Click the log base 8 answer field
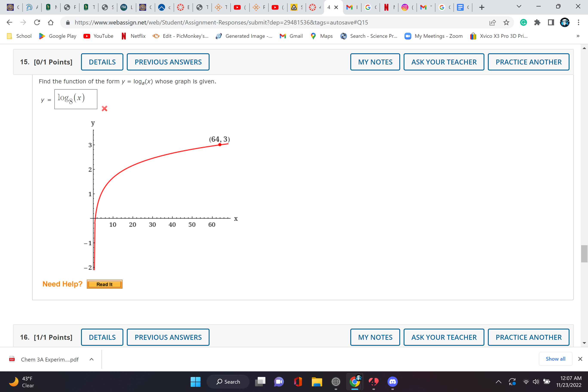The image size is (588, 392). (76, 99)
